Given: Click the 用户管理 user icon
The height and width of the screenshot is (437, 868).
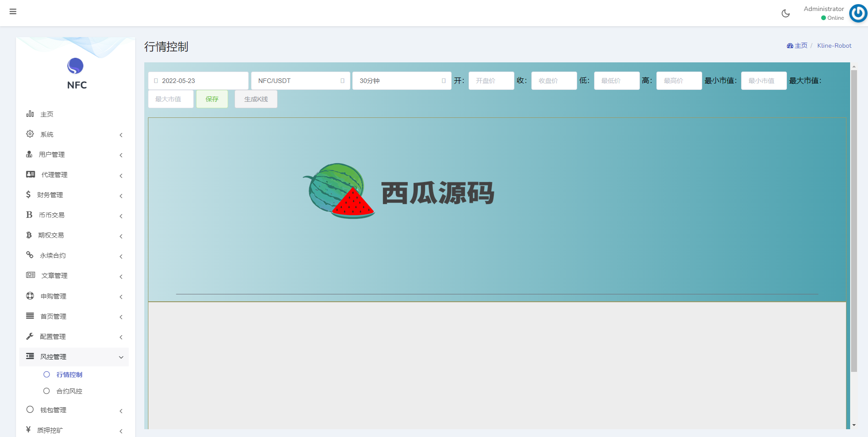Looking at the screenshot, I should click(x=29, y=154).
